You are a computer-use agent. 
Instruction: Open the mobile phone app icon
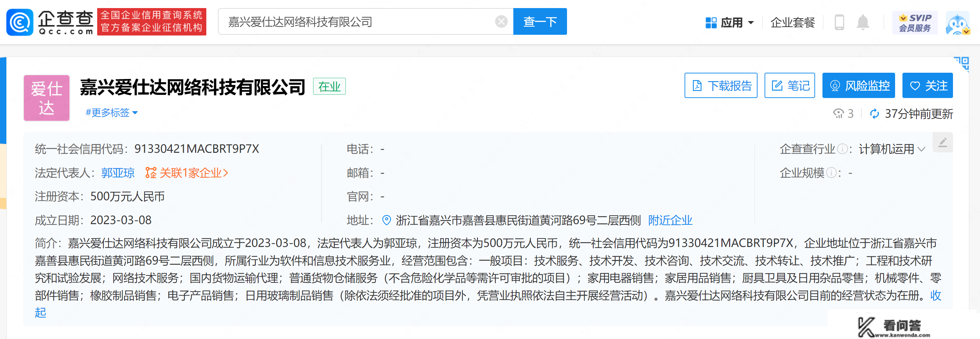coord(839,22)
